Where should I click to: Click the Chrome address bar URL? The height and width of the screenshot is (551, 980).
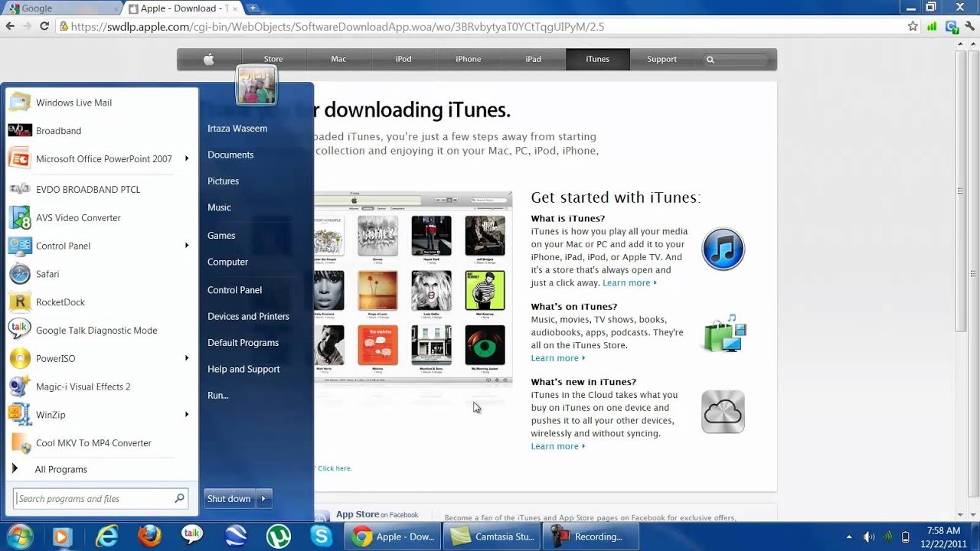[338, 26]
